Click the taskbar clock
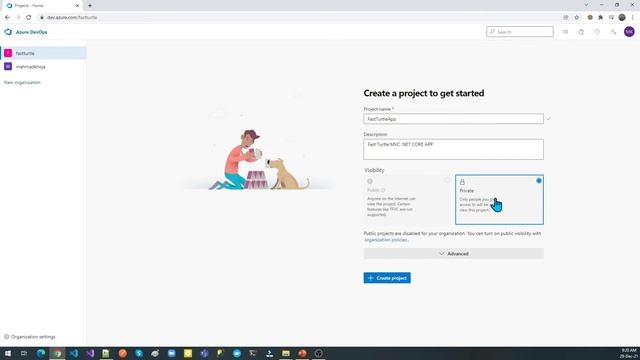 click(629, 353)
